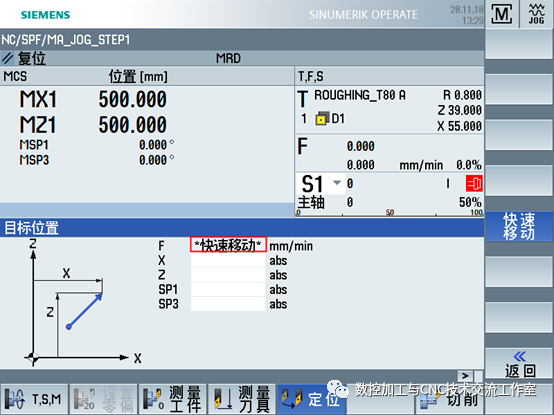Screen dimensions: 554x415
Task: Open the 测量工件 softkey
Action: (172, 399)
